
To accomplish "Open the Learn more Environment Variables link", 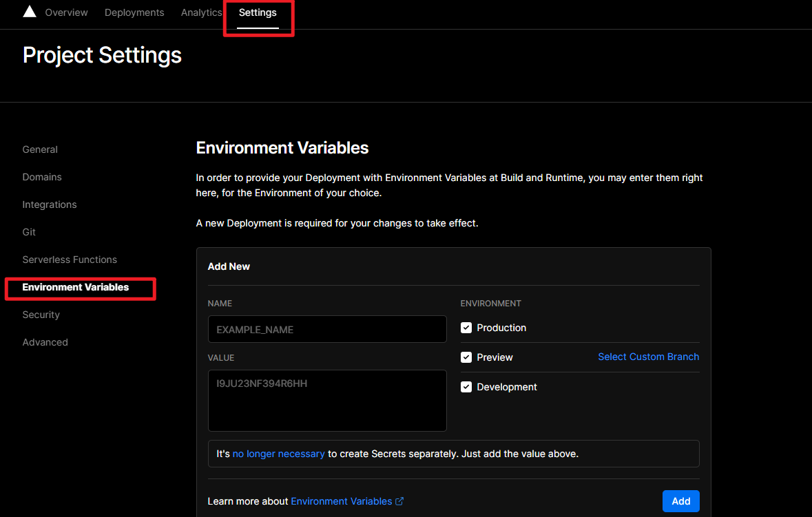I will coord(342,501).
